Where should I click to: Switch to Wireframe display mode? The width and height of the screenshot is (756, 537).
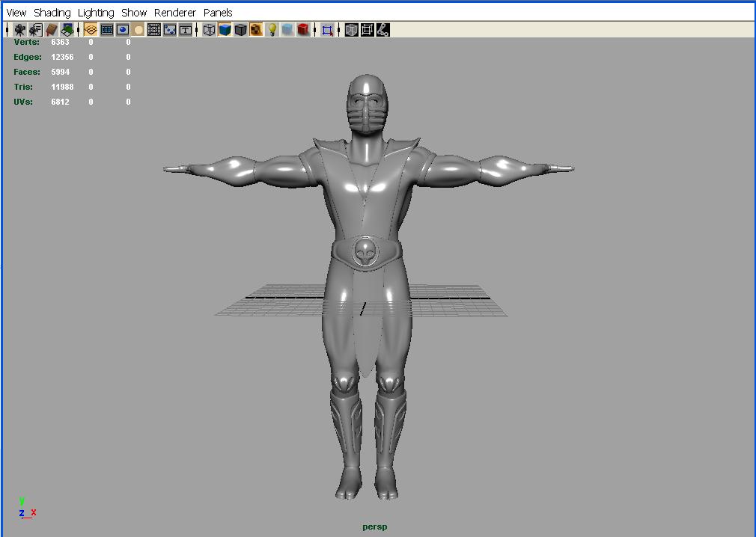click(x=209, y=30)
